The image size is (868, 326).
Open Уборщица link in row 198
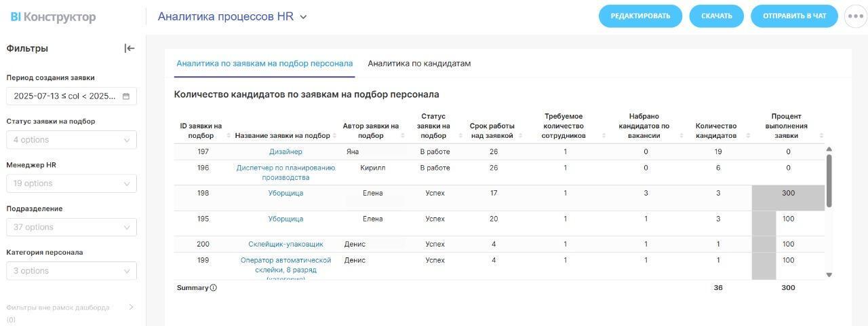click(x=285, y=194)
